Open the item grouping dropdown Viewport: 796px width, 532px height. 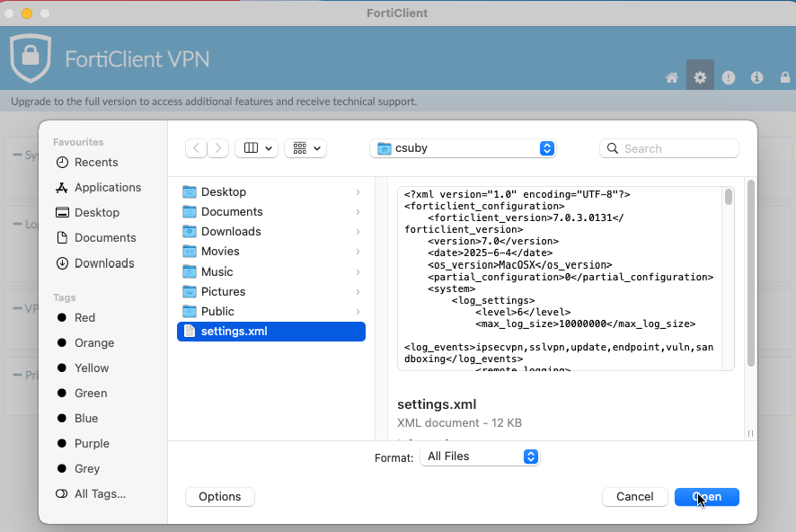pos(305,148)
